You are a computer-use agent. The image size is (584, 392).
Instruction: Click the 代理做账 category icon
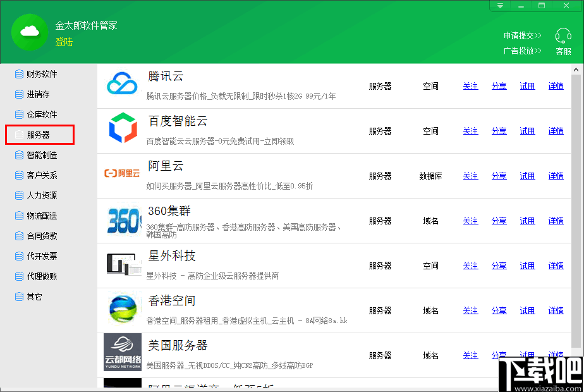coord(20,276)
